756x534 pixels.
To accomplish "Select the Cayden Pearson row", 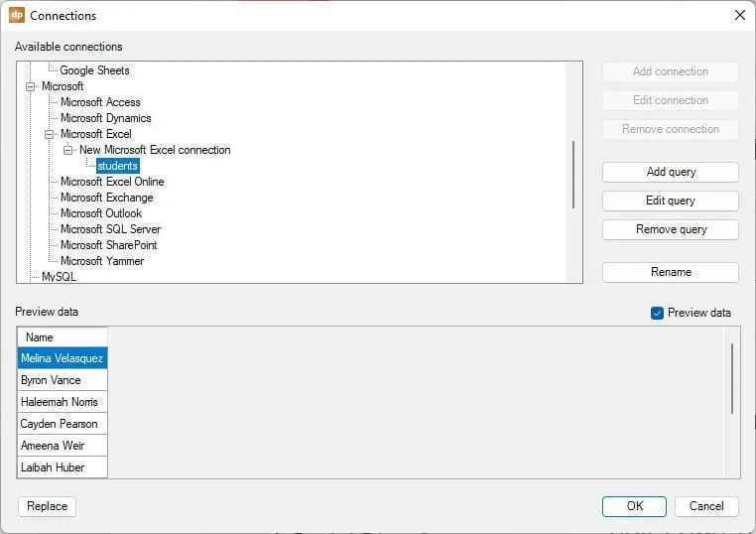I will 63,424.
